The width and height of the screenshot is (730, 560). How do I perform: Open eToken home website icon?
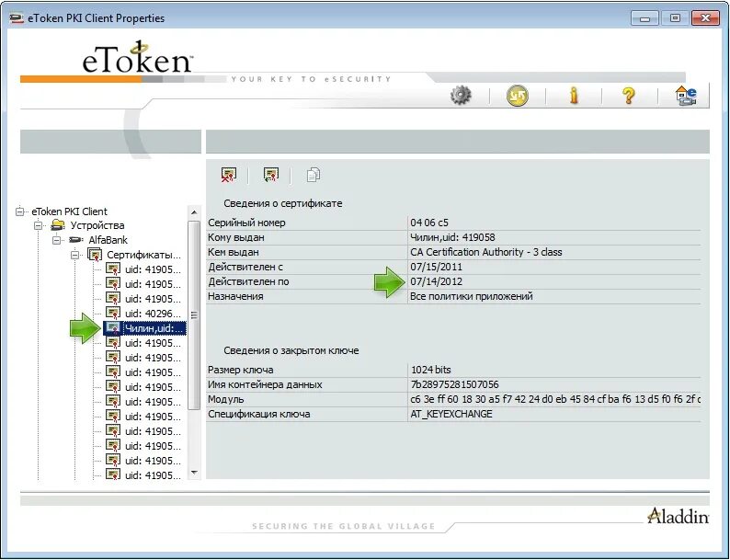[686, 96]
